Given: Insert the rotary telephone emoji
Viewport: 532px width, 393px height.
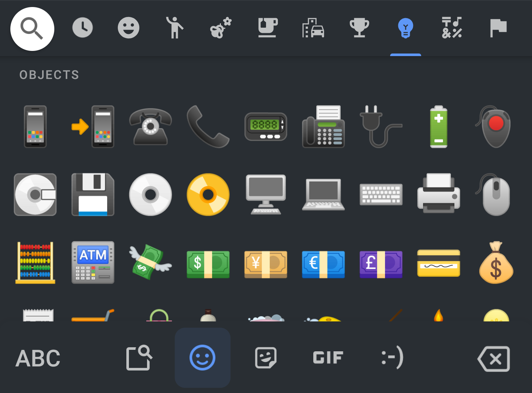Looking at the screenshot, I should (x=150, y=127).
